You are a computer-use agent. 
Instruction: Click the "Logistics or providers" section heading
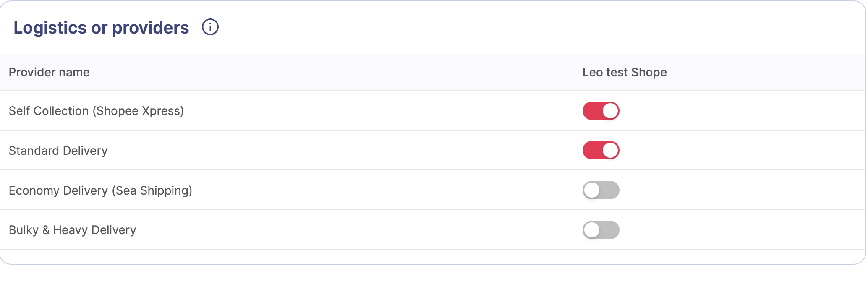pyautogui.click(x=101, y=28)
